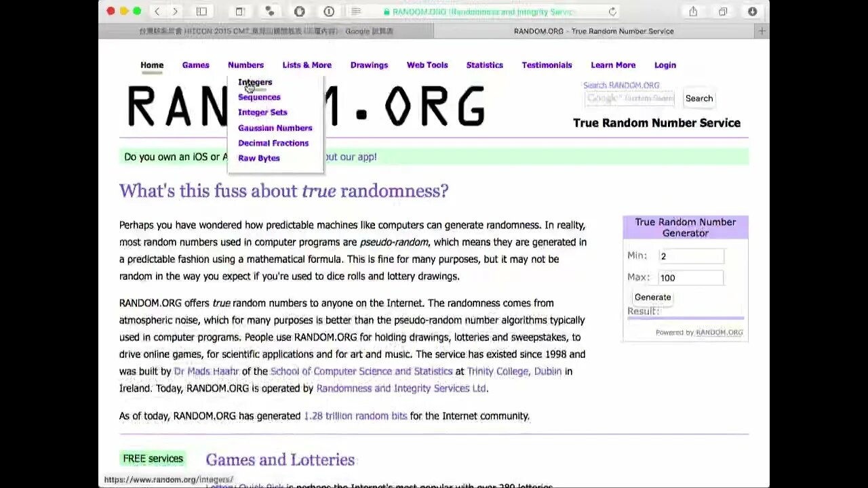Click the Generate button
The image size is (868, 488).
click(x=652, y=297)
